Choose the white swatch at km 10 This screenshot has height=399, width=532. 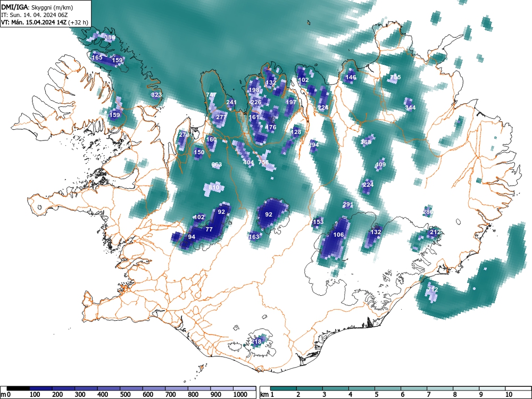(518, 388)
